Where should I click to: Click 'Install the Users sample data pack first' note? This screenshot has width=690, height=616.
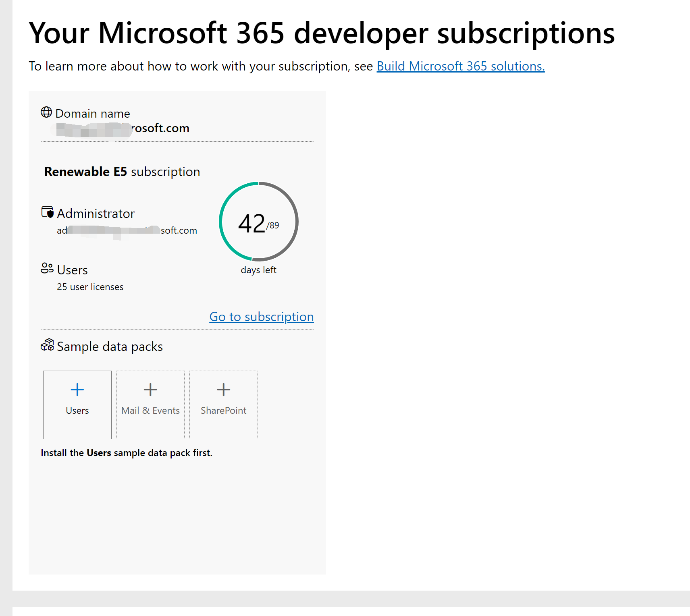pos(127,453)
